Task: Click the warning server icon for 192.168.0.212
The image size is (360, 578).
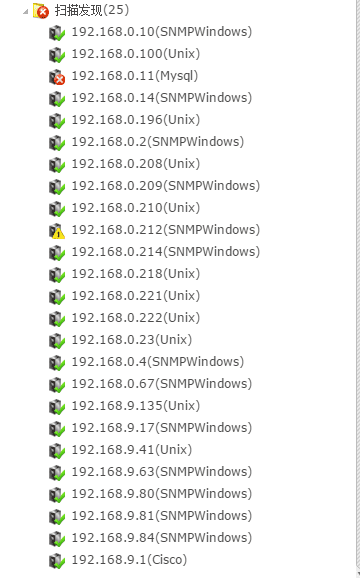Action: tap(57, 231)
